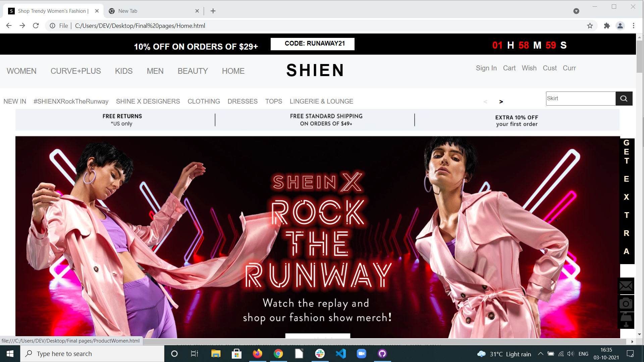Click the Skirt search input field
The height and width of the screenshot is (362, 644).
[580, 99]
